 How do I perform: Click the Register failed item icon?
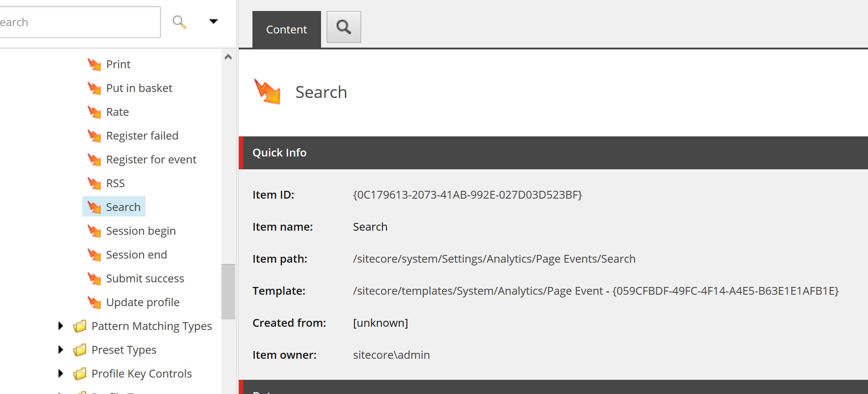pyautogui.click(x=94, y=136)
